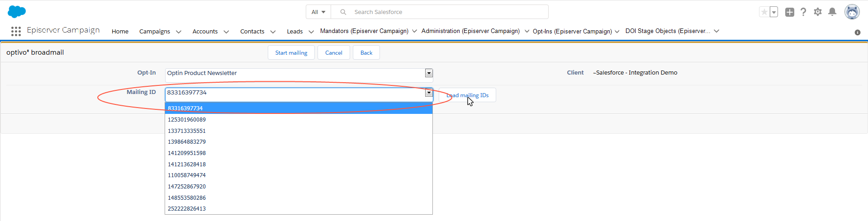Open the Mandators (Episerver Campaign) tab
The image size is (868, 221).
pyautogui.click(x=364, y=31)
